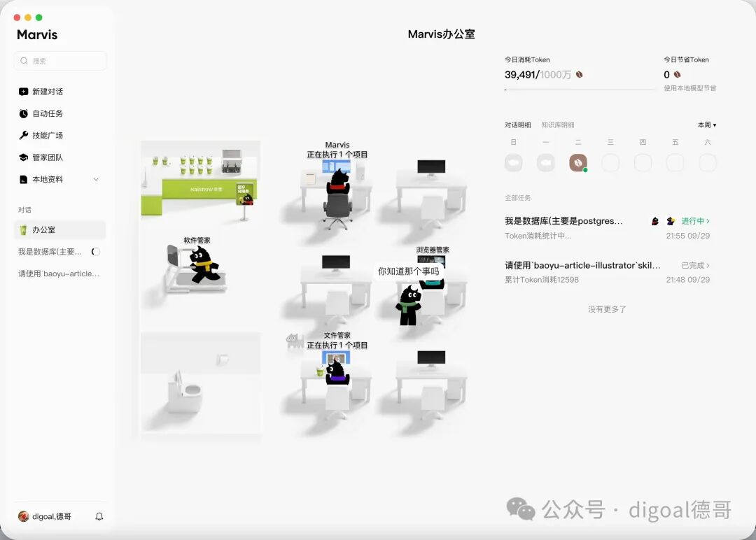Click the 21:48 09/29 timestamp

[x=688, y=279]
